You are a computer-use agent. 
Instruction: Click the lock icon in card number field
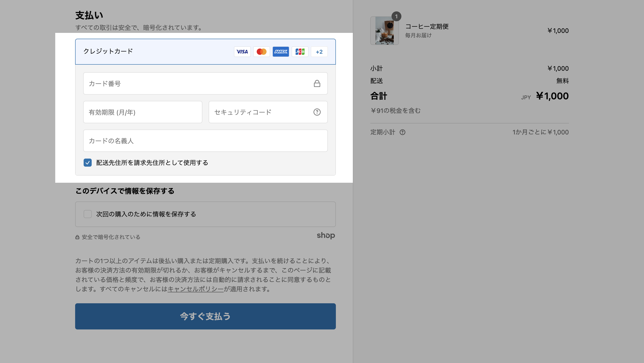[x=317, y=83]
